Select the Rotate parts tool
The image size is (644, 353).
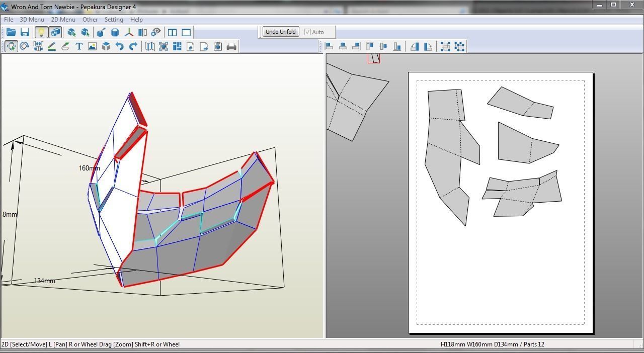click(x=24, y=46)
